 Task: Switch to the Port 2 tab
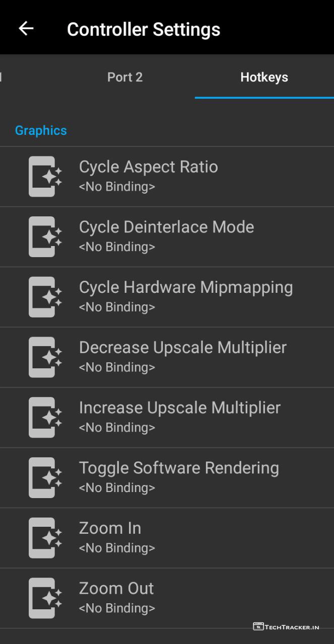(125, 77)
